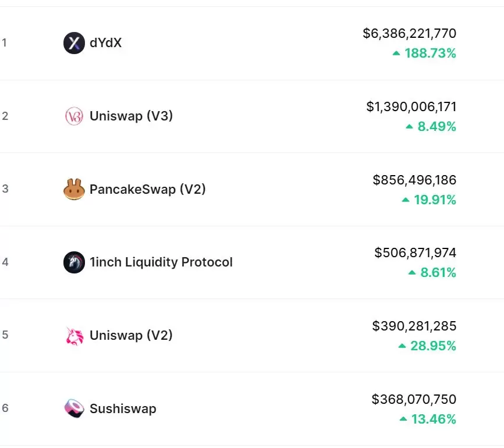504x448 pixels.
Task: Click the 1inch Liquidity Protocol logo icon
Action: pos(74,262)
